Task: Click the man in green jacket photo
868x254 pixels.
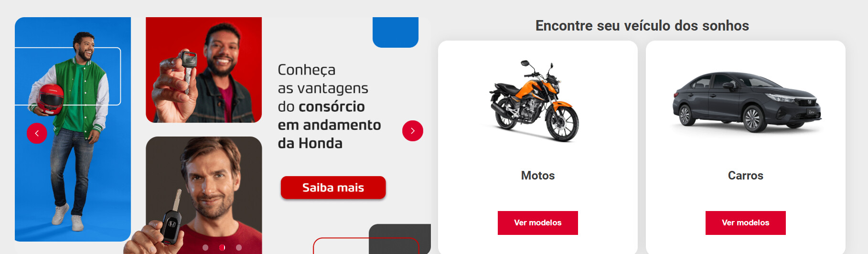Action: tap(73, 129)
